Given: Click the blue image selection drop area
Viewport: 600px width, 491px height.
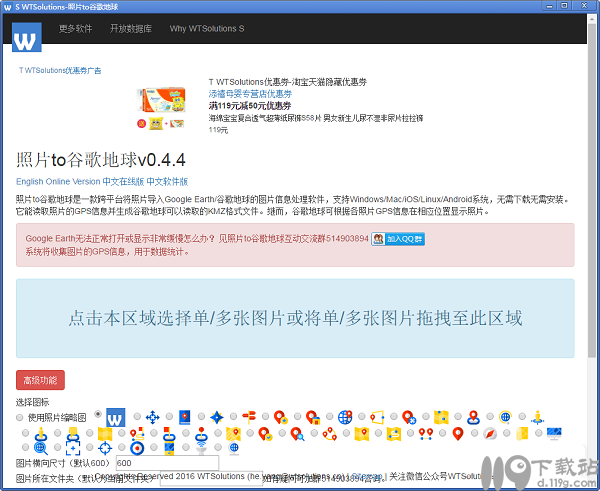Looking at the screenshot, I should 295,318.
